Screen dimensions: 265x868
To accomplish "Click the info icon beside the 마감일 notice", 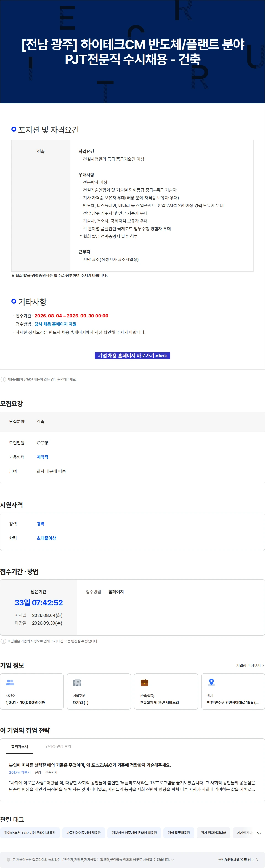I will [x=3, y=641].
